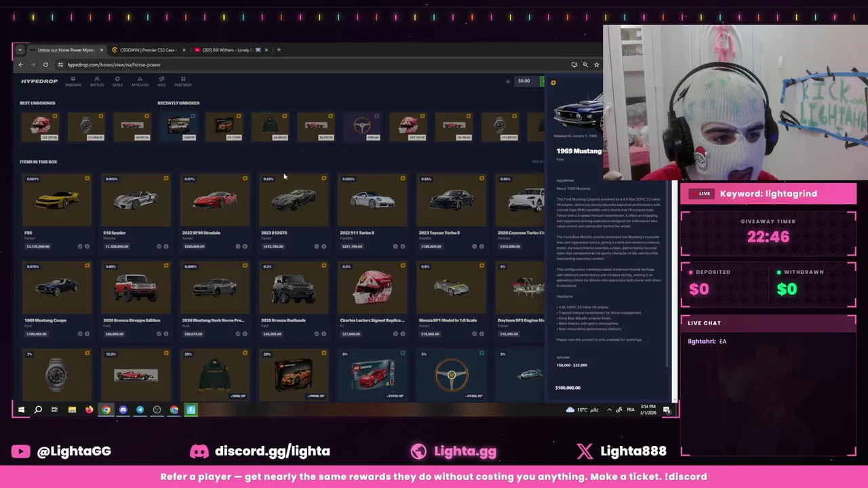The width and height of the screenshot is (868, 488).
Task: Click the $0.00 wallet balance
Action: coord(524,81)
